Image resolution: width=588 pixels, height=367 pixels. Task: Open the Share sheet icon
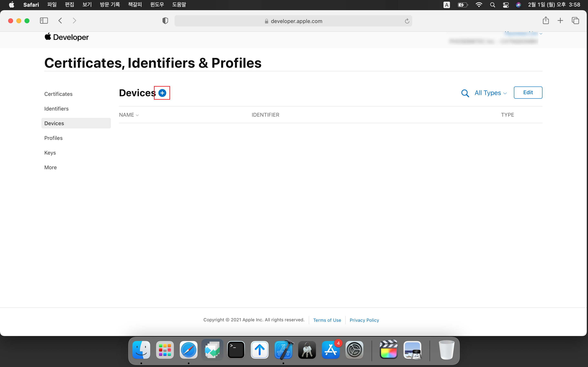[546, 21]
